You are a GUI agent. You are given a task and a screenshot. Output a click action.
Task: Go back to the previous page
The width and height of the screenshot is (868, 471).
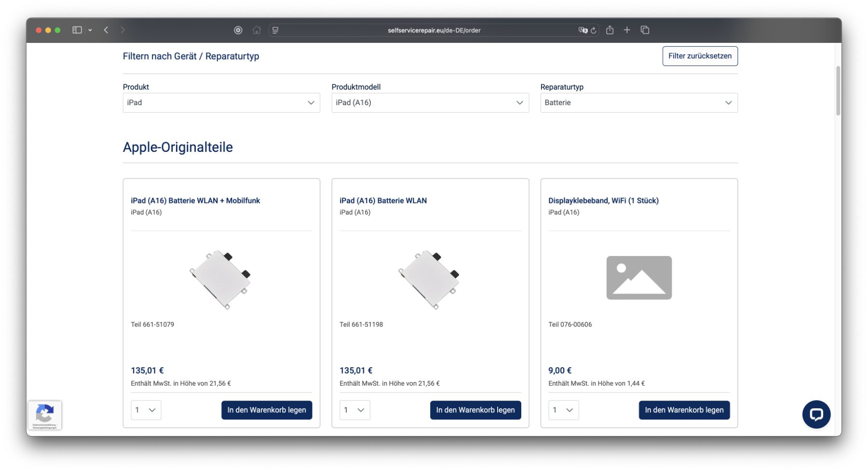(x=106, y=30)
